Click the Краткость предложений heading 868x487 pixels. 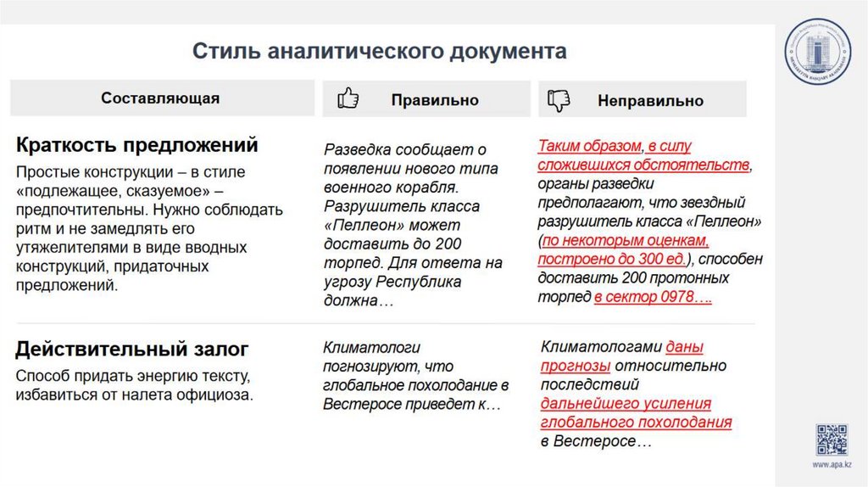pyautogui.click(x=137, y=145)
